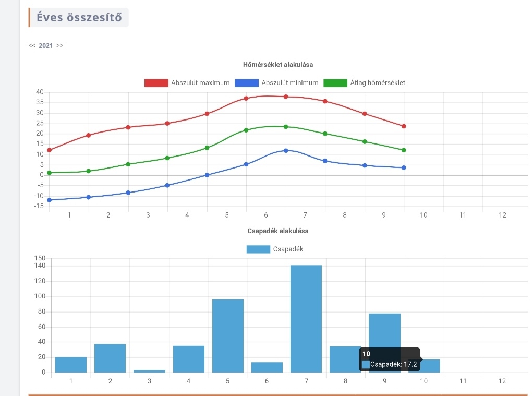Click the Éves összesítő heading
This screenshot has width=532, height=396.
79,17
